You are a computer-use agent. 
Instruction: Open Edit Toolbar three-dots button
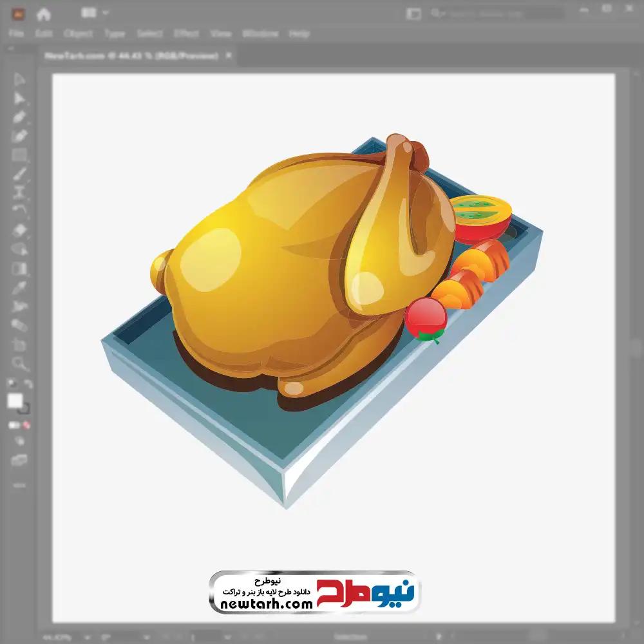[19, 486]
